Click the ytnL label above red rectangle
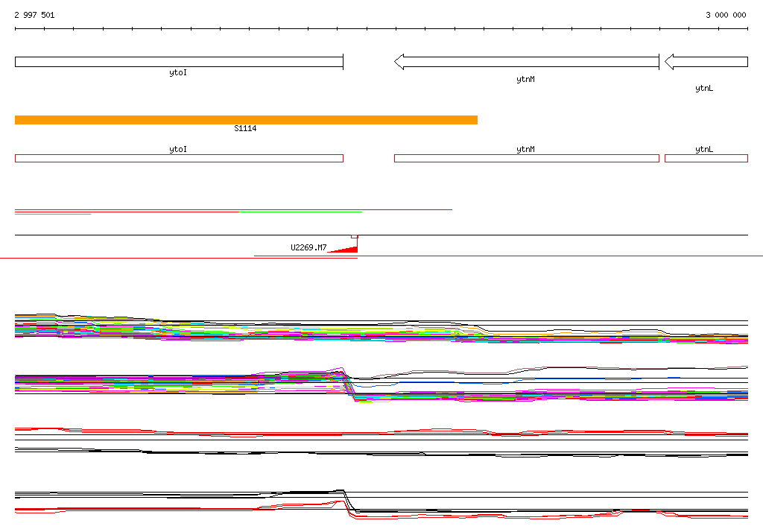Screen dimensions: 763x532 pos(704,150)
